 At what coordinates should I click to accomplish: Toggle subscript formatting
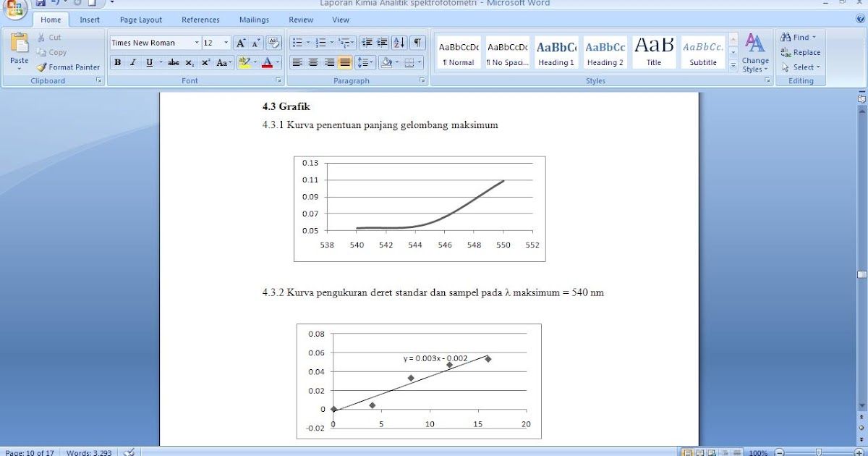tap(190, 63)
